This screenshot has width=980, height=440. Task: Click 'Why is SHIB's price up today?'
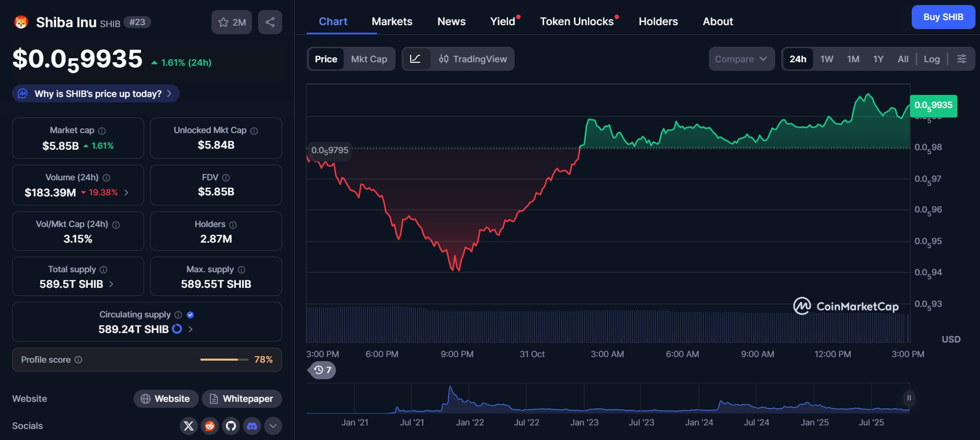(x=96, y=93)
